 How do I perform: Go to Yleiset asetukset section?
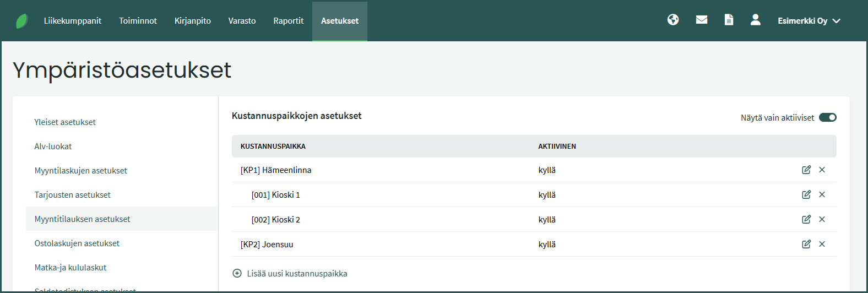pos(65,122)
